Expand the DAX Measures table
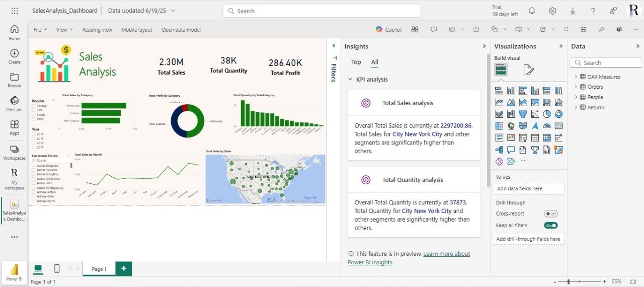This screenshot has width=644, height=287. pos(576,77)
